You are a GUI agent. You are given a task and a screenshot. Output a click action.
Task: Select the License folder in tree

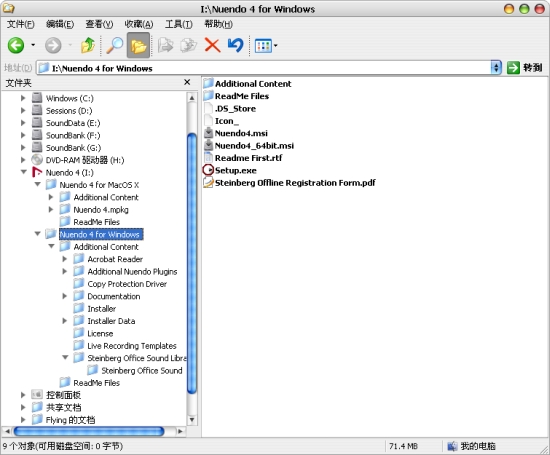(x=100, y=333)
